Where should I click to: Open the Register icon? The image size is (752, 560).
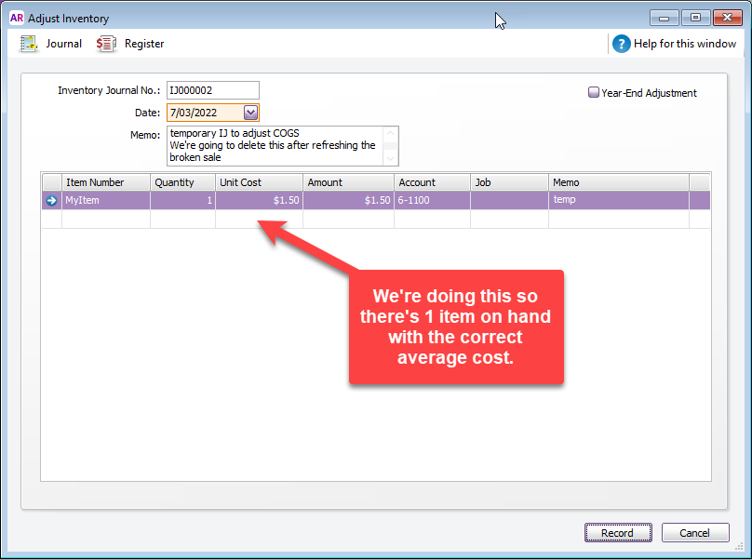(x=106, y=44)
